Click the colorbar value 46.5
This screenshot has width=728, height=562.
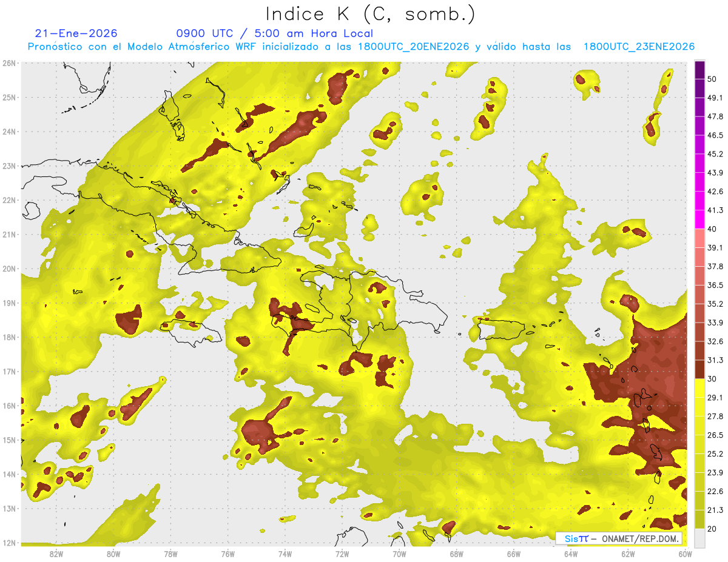point(716,135)
